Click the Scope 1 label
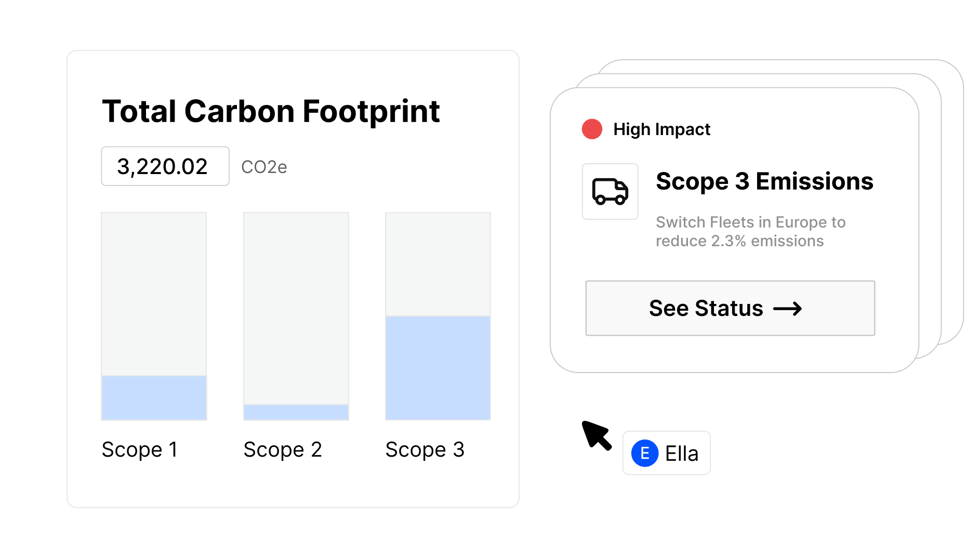This screenshot has height=558, width=980. 140,449
